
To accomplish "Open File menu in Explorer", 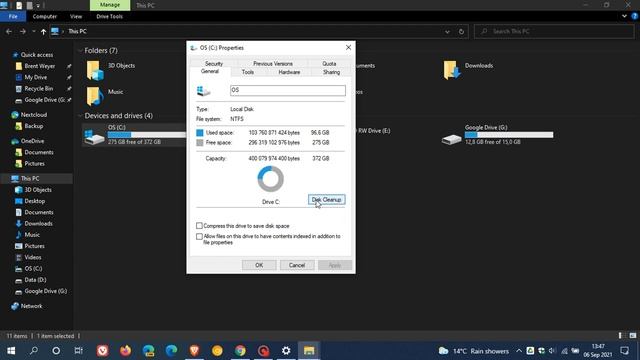I will [x=13, y=16].
